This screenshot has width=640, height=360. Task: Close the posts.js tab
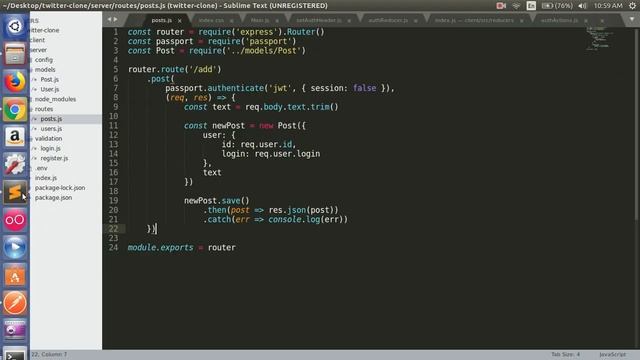click(x=180, y=20)
